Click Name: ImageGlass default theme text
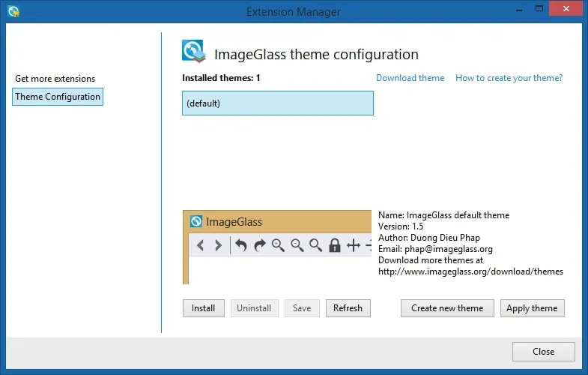 [443, 215]
